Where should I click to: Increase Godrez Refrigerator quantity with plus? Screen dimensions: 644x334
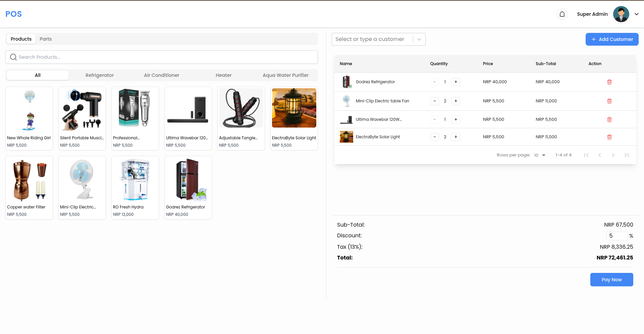click(455, 82)
